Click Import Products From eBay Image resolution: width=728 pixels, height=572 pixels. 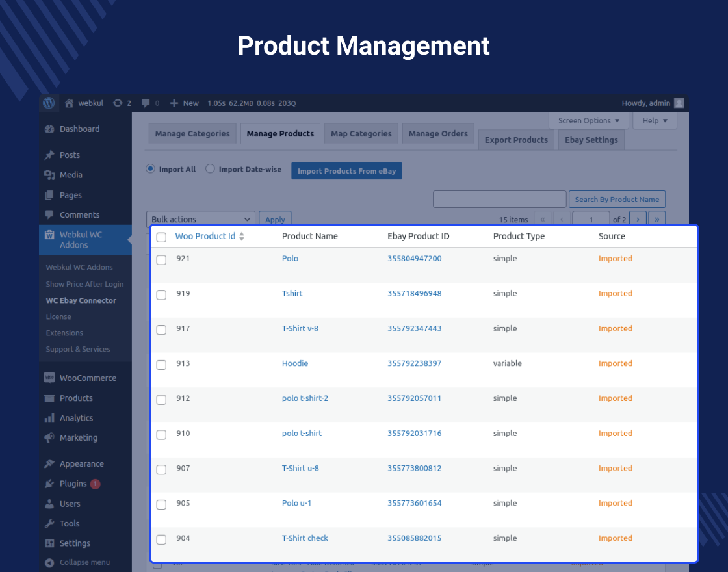(346, 170)
